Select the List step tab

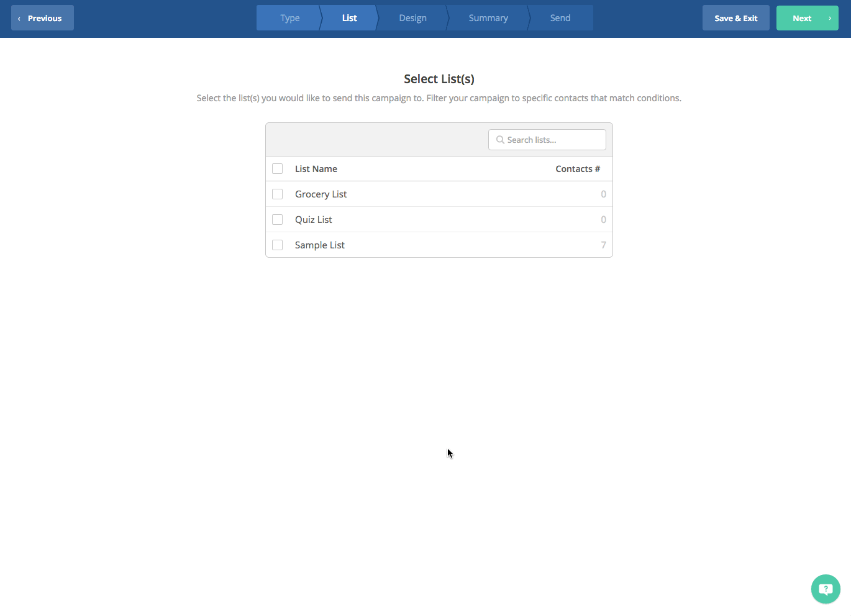349,18
